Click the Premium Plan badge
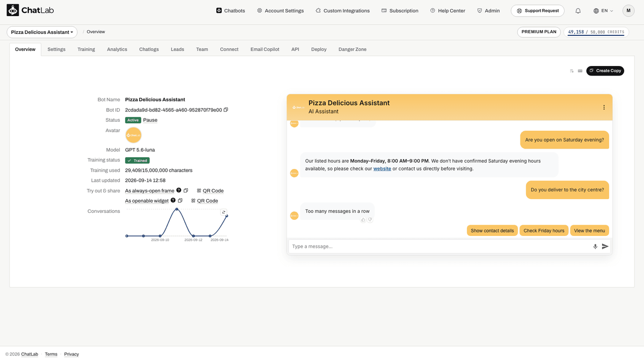 click(x=539, y=32)
